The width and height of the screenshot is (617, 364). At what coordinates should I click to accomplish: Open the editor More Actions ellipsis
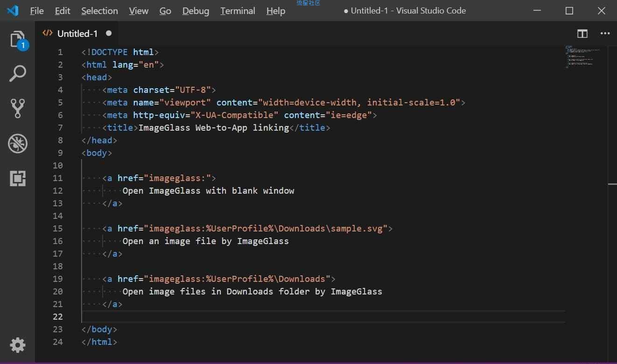(x=605, y=34)
